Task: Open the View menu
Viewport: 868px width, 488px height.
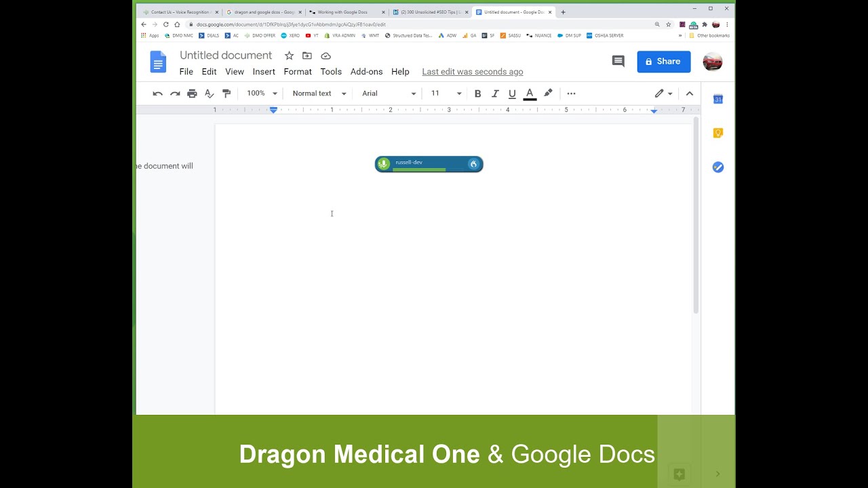Action: point(235,72)
